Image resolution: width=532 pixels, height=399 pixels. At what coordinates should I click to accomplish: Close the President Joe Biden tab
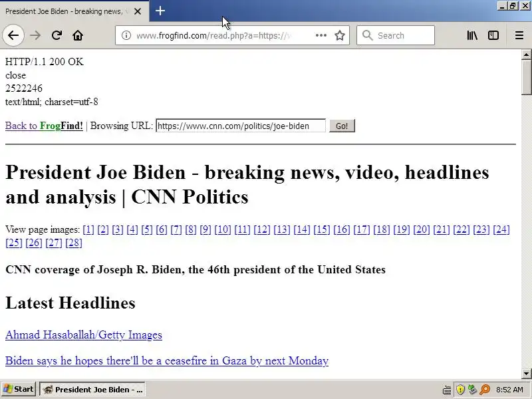pos(138,11)
